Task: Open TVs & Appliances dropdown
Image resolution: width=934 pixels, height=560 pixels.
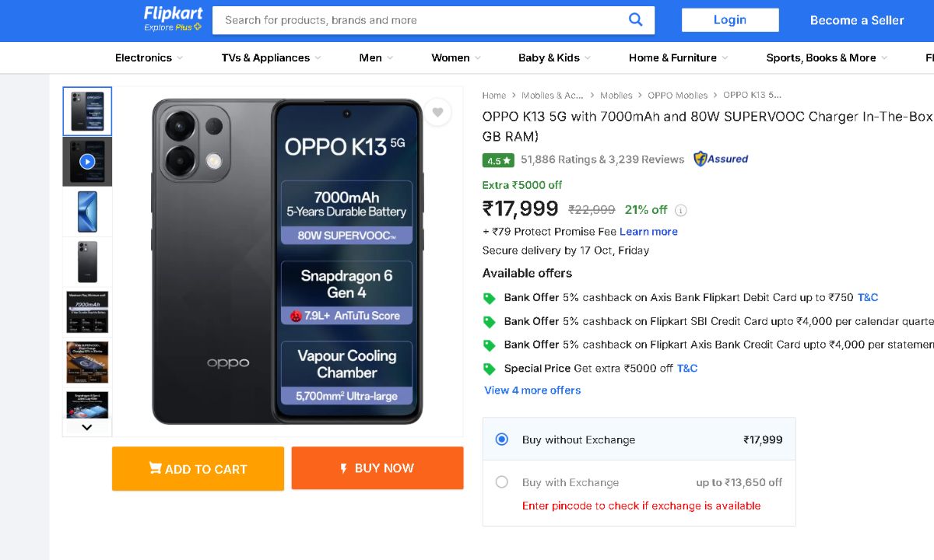Action: [x=271, y=58]
